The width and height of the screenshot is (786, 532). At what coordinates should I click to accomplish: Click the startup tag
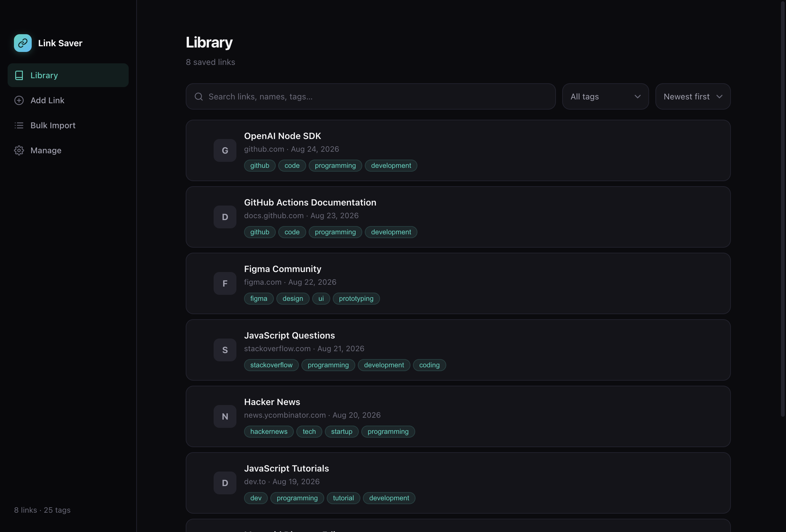[x=342, y=432]
